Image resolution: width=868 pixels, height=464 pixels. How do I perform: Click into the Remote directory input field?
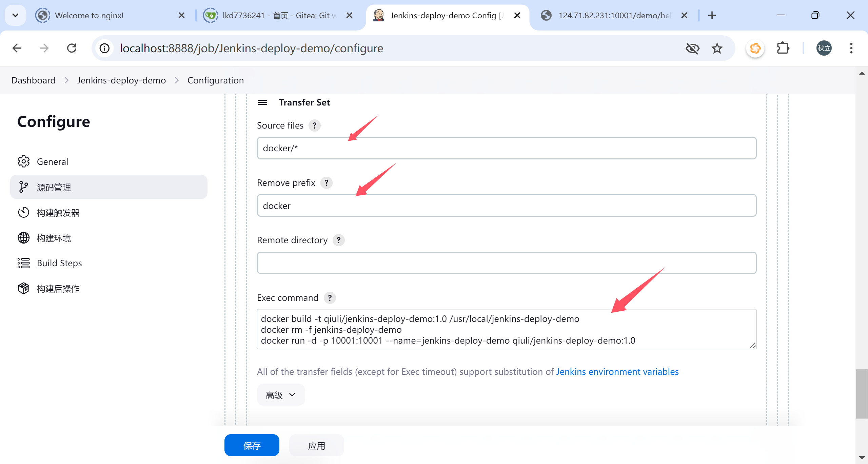(507, 263)
